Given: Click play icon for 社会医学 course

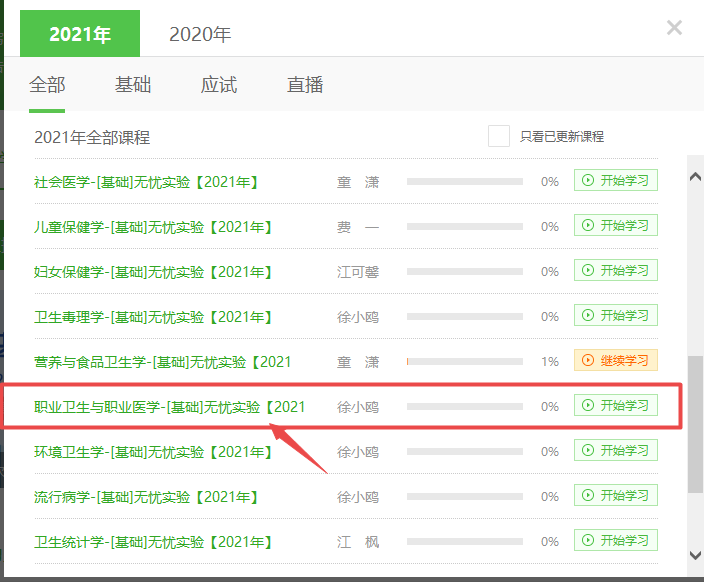Looking at the screenshot, I should click(x=588, y=181).
